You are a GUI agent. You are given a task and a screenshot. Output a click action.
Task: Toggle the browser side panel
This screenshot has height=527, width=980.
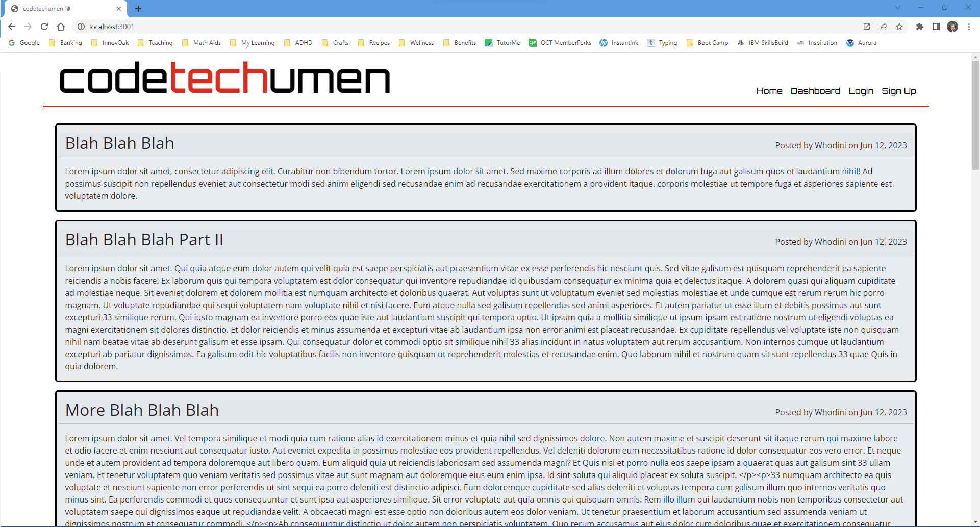[x=937, y=27]
